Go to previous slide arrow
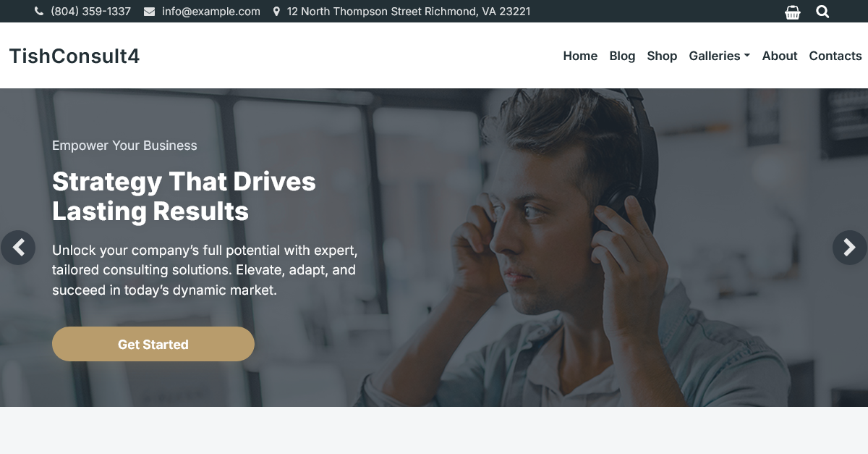The height and width of the screenshot is (454, 868). (18, 248)
